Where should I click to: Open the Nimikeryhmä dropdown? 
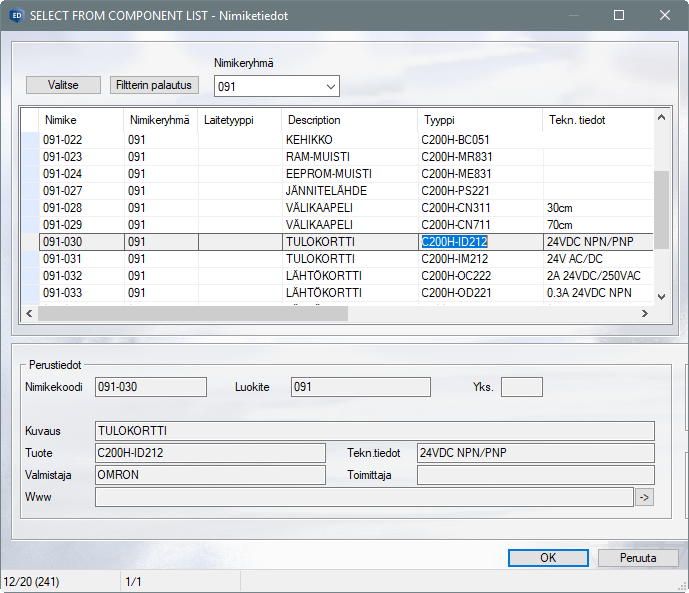pos(329,87)
